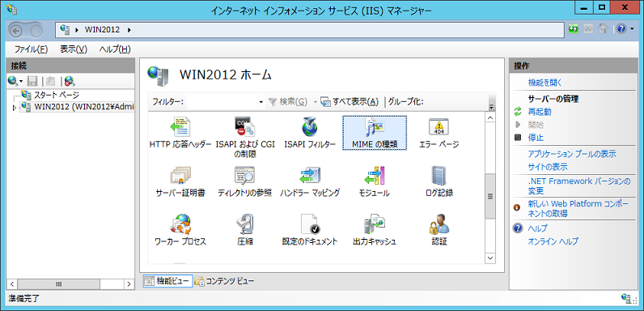Click the green refresh page icon in address bar
Image resolution: width=644 pixels, height=311 pixels.
pos(574,29)
